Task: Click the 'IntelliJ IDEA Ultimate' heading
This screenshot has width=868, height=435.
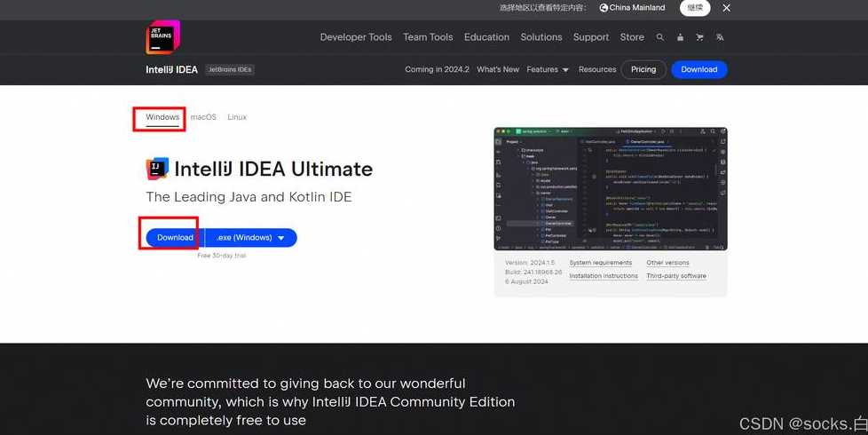Action: tap(273, 169)
